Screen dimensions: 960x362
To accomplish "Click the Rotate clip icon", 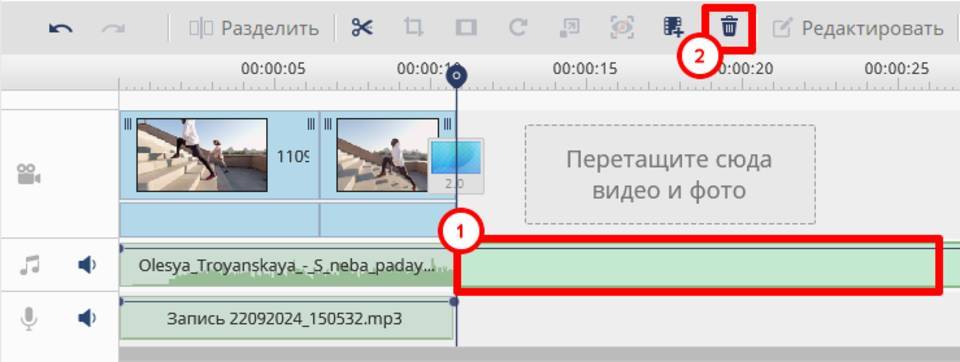I will 518,28.
